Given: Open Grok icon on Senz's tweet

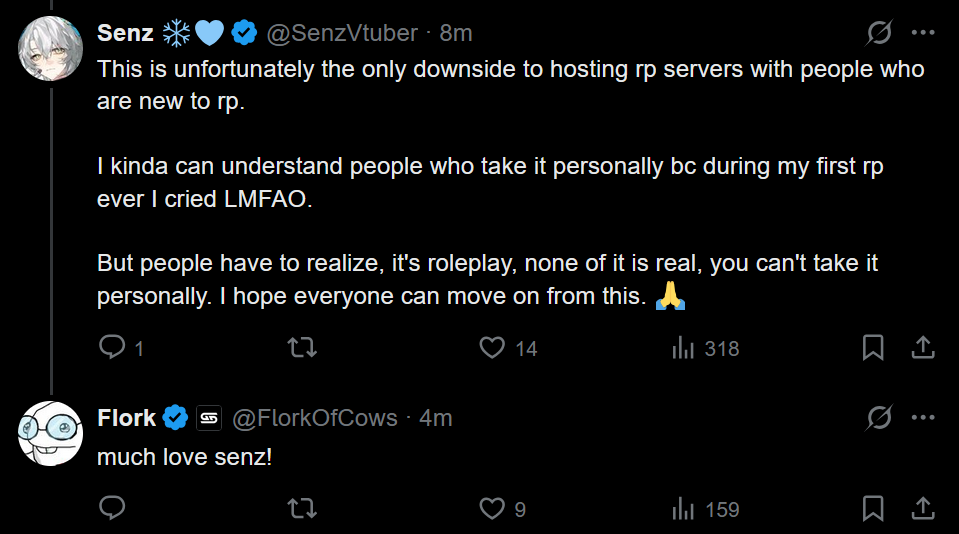Looking at the screenshot, I should tap(879, 33).
